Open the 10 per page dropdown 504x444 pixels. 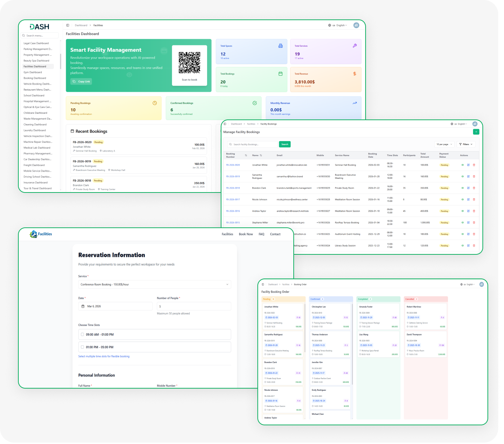[x=444, y=144]
